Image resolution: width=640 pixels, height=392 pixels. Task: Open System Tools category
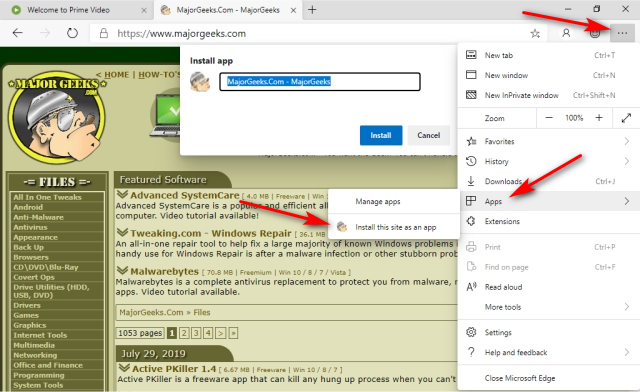coord(38,385)
